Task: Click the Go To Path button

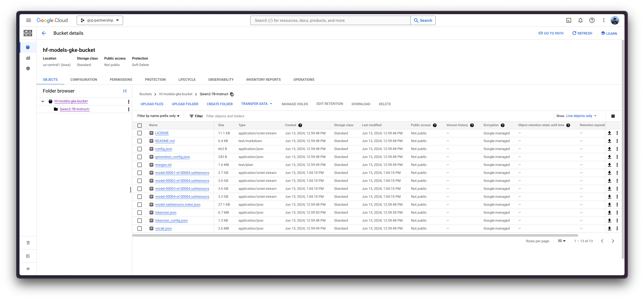Action: tap(551, 33)
